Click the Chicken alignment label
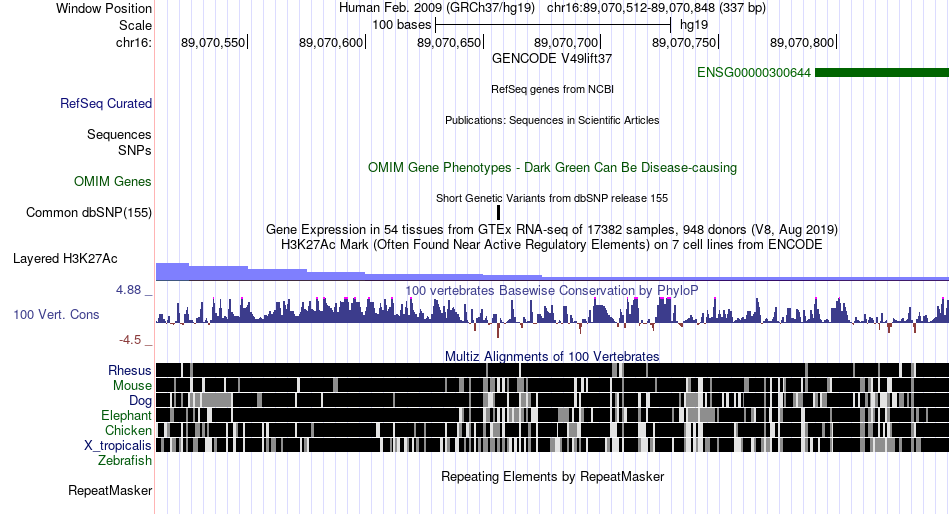The width and height of the screenshot is (950, 514). (x=128, y=430)
